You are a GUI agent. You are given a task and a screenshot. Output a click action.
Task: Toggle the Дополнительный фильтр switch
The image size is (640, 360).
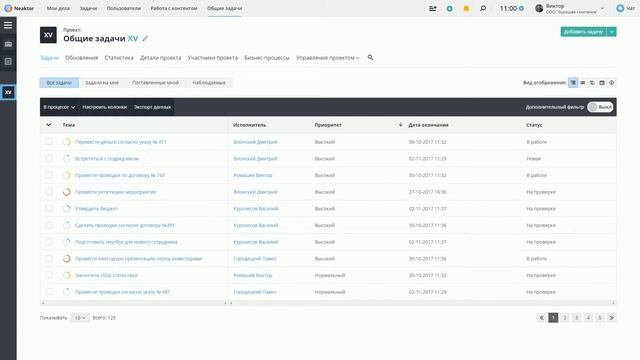click(600, 107)
